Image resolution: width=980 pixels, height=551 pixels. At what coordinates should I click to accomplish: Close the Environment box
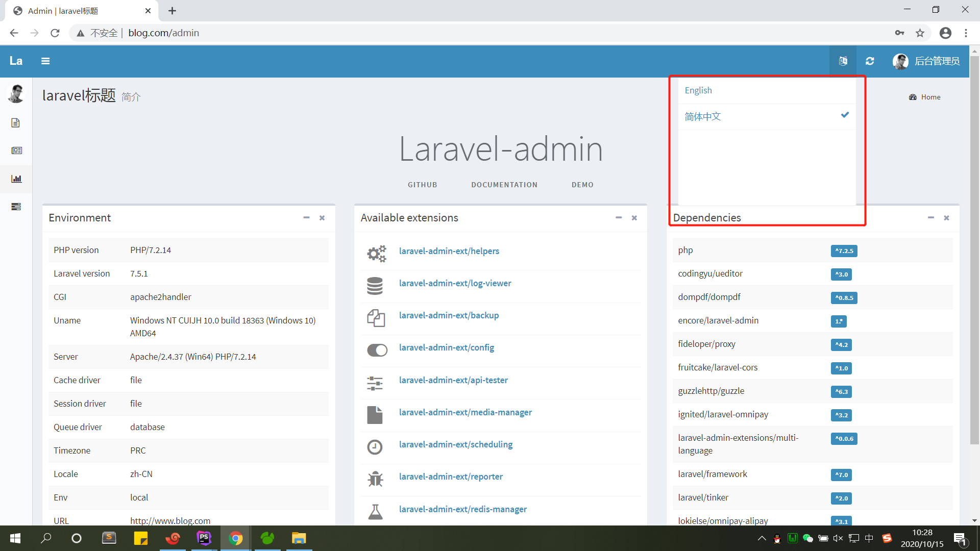tap(322, 218)
